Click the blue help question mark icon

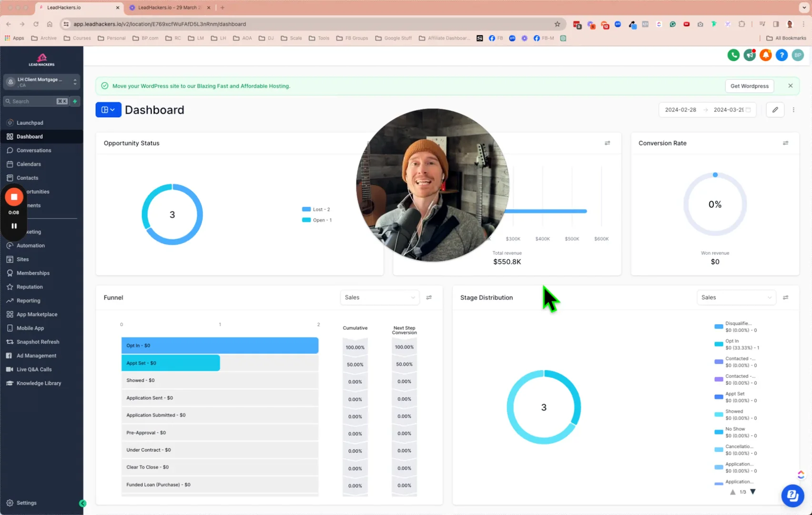782,55
